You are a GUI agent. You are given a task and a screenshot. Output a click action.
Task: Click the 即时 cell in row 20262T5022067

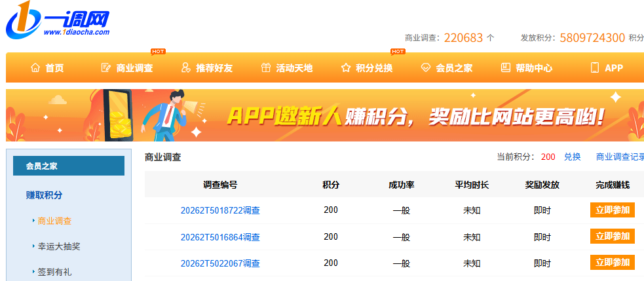542,263
